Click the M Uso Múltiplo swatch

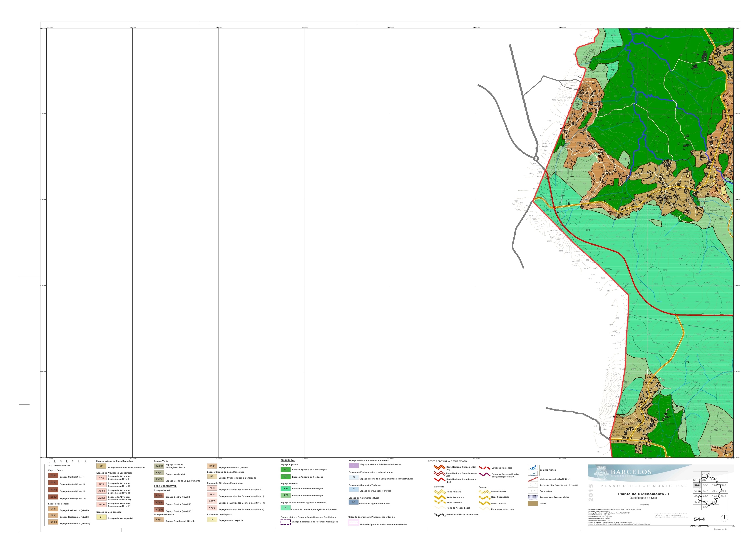click(x=285, y=508)
